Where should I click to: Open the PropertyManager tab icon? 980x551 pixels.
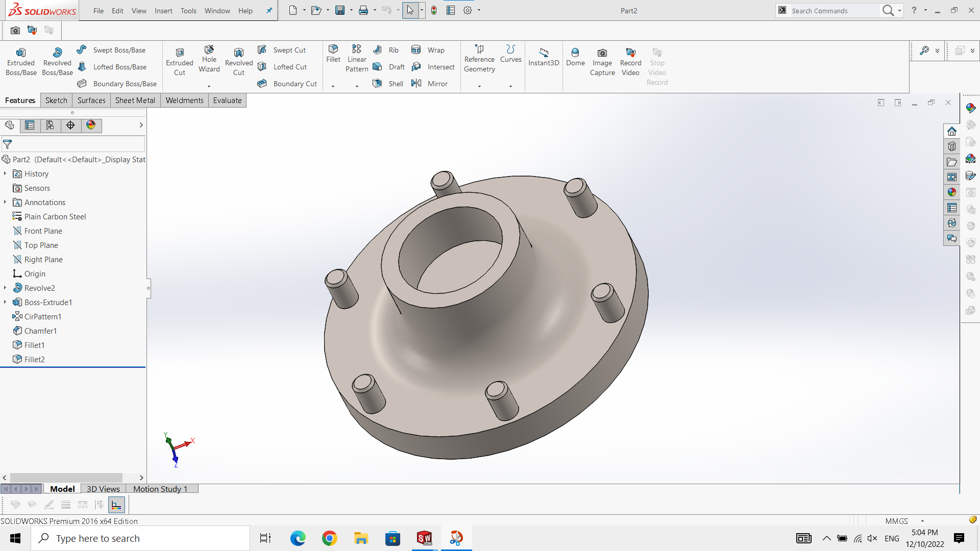[x=30, y=126]
